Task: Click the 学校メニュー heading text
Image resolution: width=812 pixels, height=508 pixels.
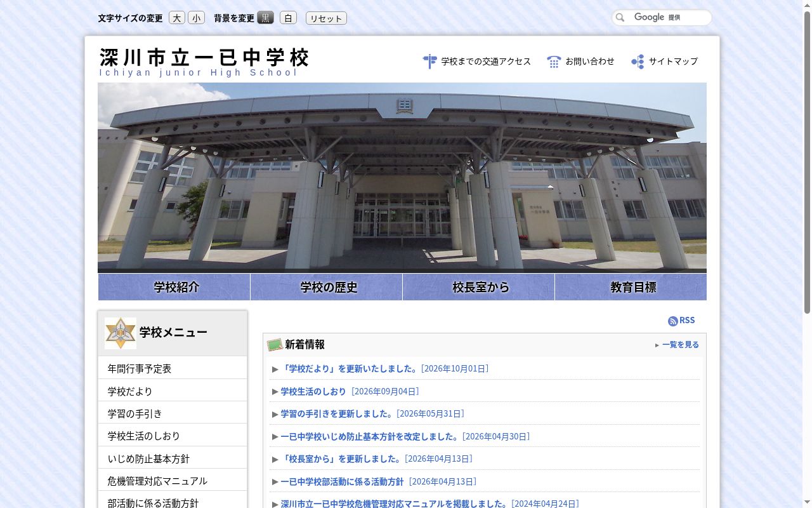Action: 173,333
